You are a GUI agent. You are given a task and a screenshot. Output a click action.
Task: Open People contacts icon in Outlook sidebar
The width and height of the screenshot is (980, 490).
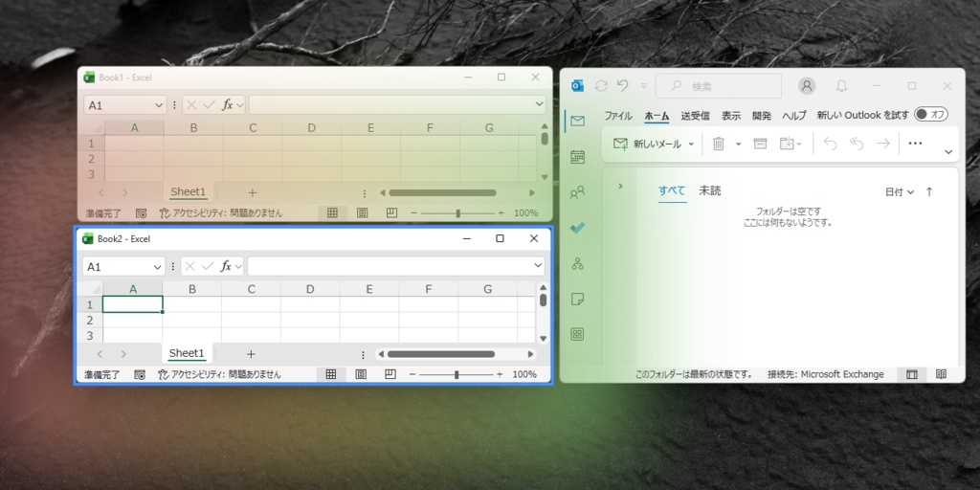[x=577, y=192]
